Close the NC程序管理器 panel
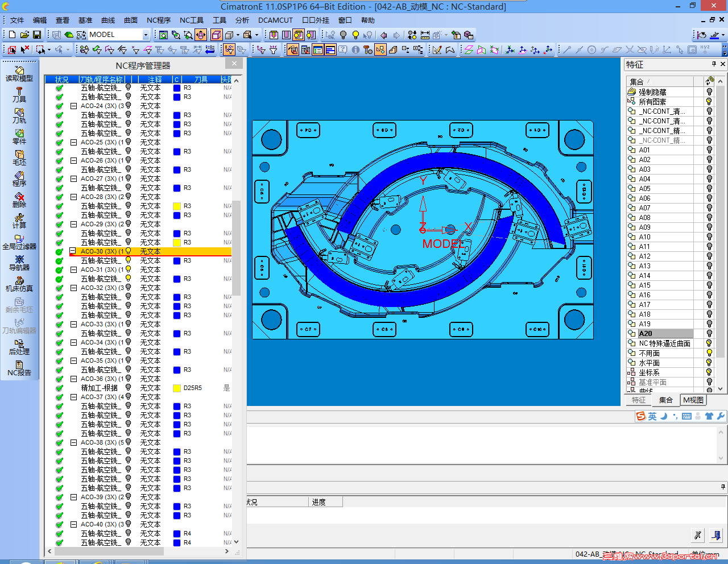This screenshot has width=728, height=564. [234, 63]
